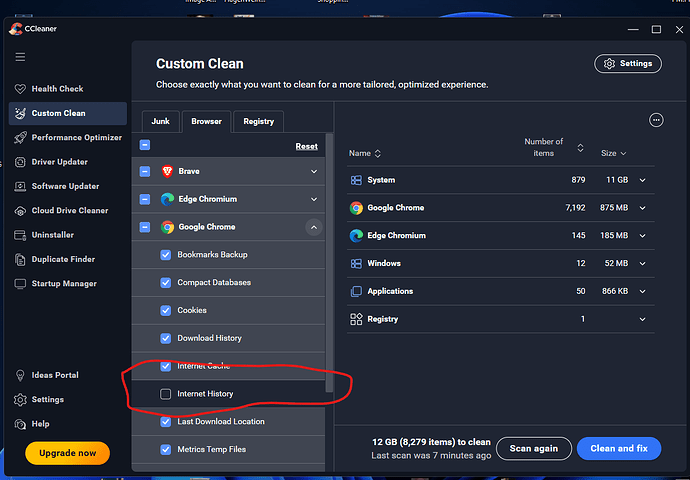Viewport: 690px width, 480px height.
Task: Expand the System results row
Action: pyautogui.click(x=643, y=180)
